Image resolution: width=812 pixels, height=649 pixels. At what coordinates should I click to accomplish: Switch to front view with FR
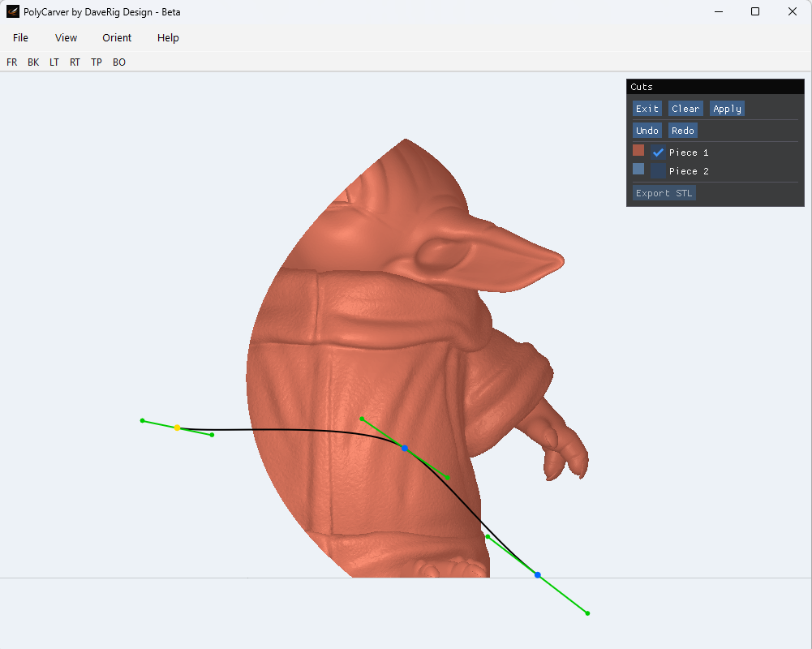(12, 62)
